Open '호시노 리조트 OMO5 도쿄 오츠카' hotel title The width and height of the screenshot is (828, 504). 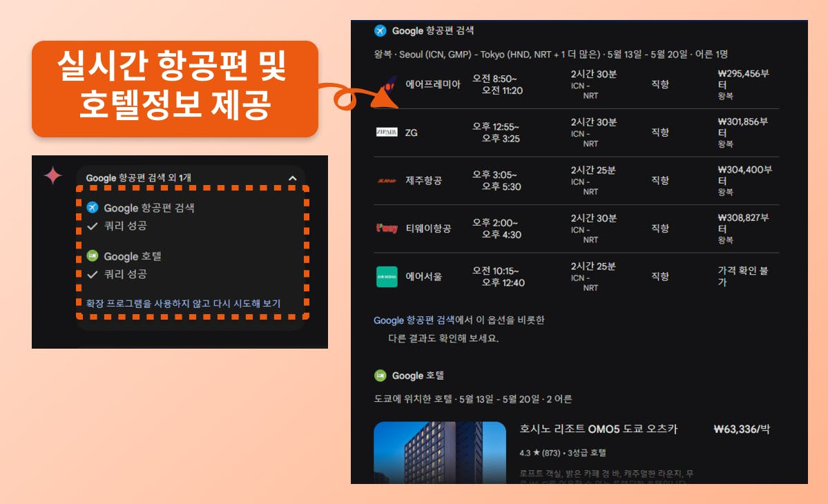598,429
